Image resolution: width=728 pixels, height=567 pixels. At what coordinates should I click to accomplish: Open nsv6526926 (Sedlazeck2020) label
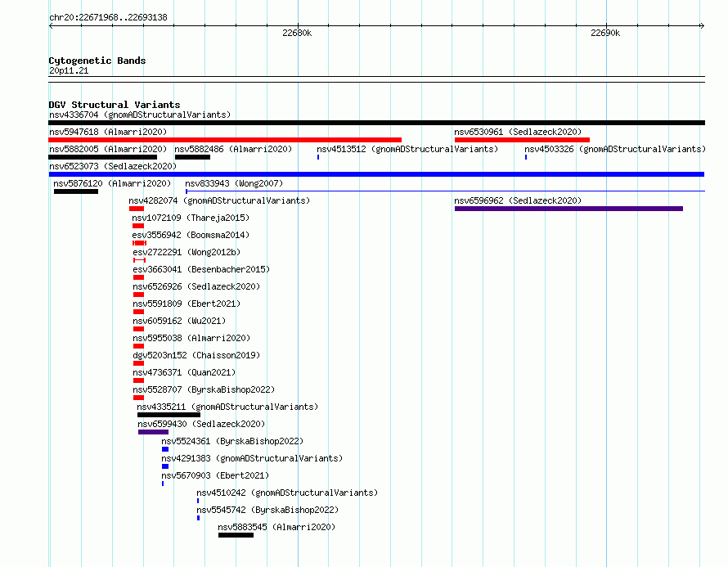tap(196, 286)
